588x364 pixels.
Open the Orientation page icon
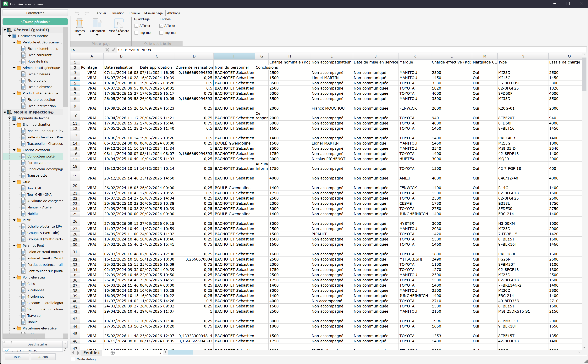(x=97, y=23)
